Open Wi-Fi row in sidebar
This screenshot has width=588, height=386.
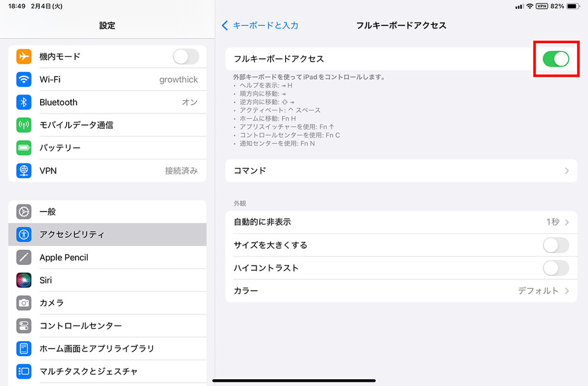107,79
